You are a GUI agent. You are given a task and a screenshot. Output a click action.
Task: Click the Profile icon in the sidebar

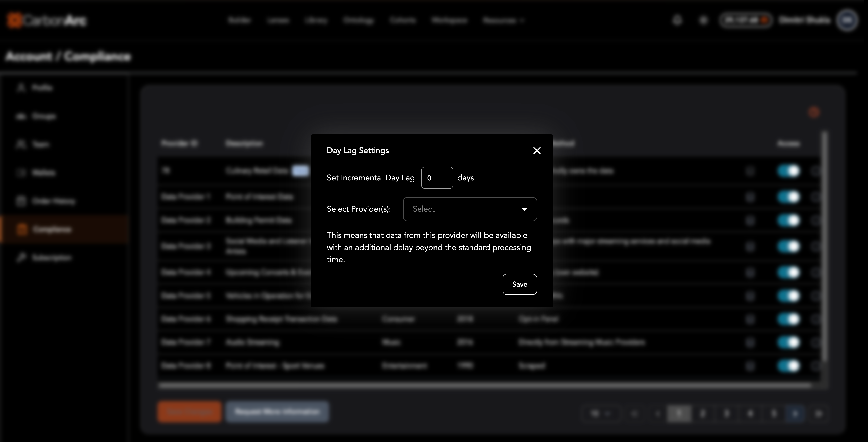tap(21, 88)
